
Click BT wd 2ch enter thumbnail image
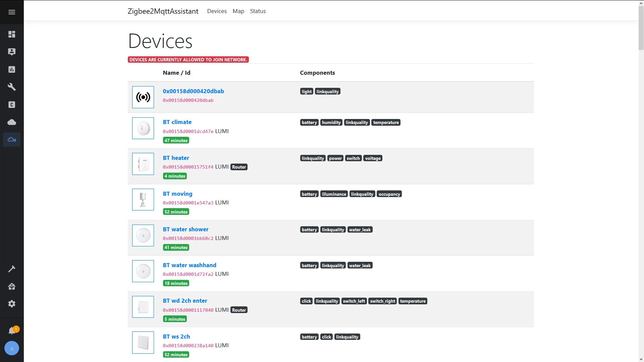(143, 307)
